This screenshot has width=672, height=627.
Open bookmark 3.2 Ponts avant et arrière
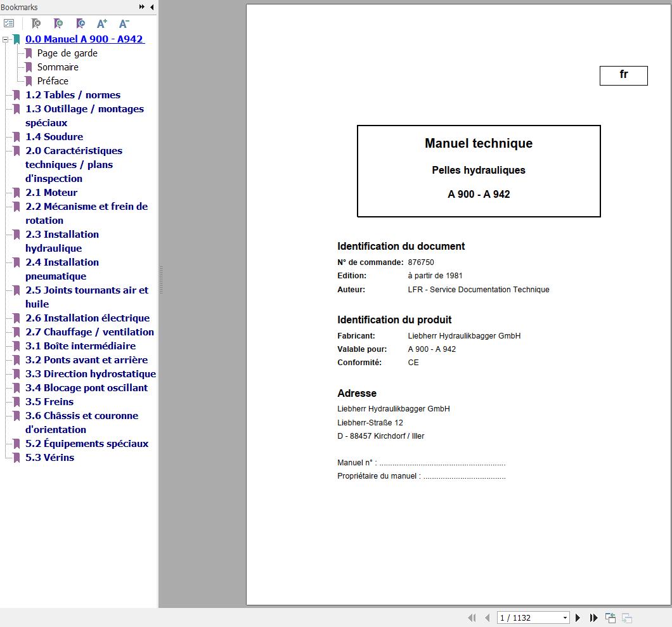pos(87,360)
